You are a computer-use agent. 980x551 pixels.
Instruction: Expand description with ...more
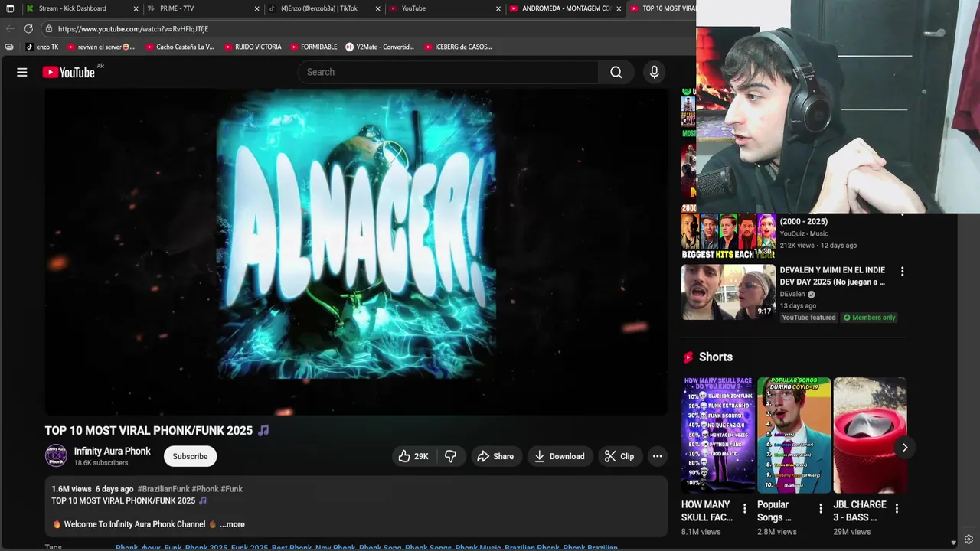click(232, 524)
